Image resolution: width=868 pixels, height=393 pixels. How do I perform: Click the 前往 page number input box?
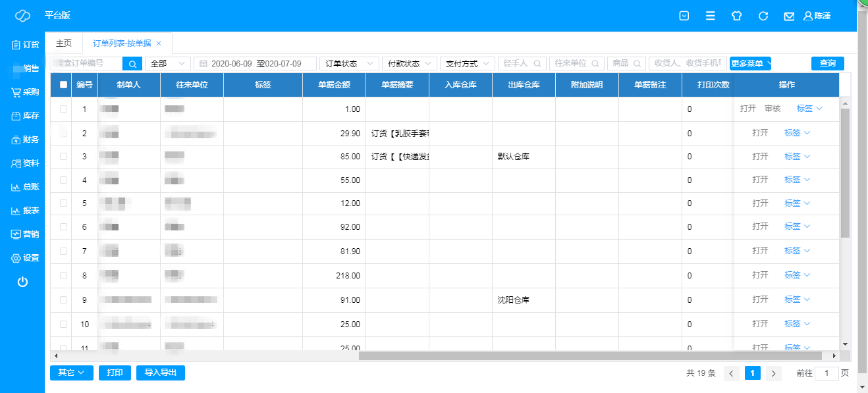pos(827,373)
